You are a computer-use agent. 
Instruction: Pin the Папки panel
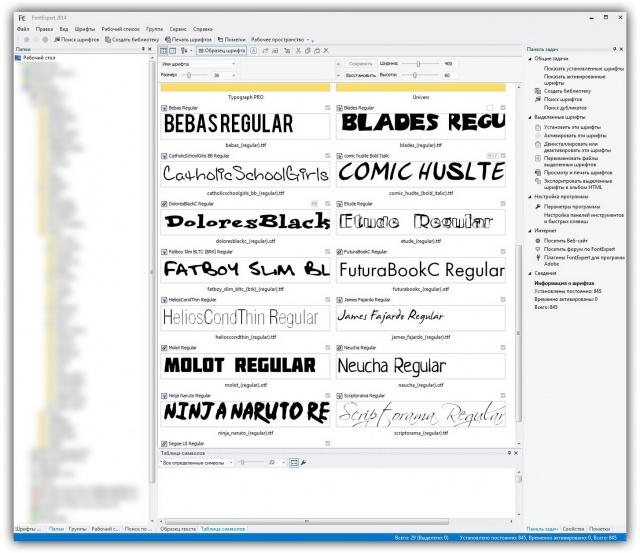click(x=143, y=49)
